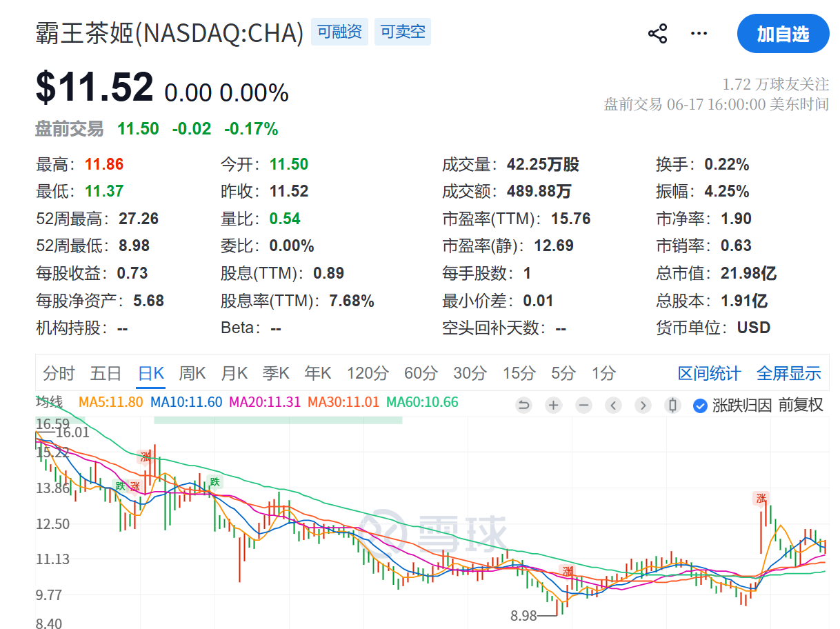Open the 120分 interval chart

click(368, 373)
